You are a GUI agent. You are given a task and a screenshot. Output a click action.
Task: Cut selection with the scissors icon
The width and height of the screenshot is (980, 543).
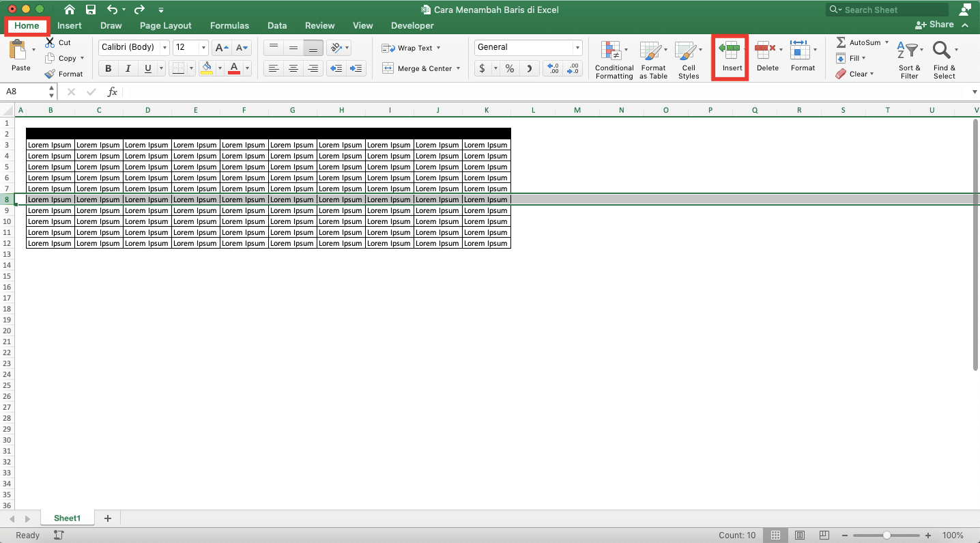(x=50, y=42)
